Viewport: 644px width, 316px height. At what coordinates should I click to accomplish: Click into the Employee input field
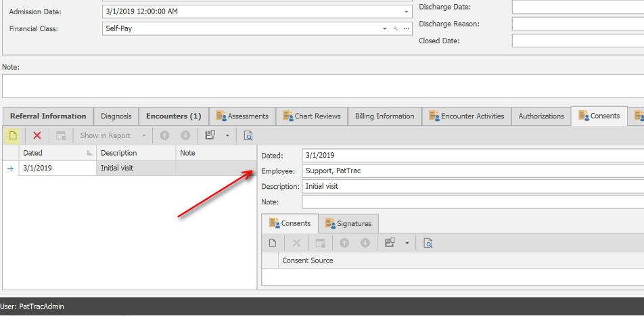(x=472, y=171)
